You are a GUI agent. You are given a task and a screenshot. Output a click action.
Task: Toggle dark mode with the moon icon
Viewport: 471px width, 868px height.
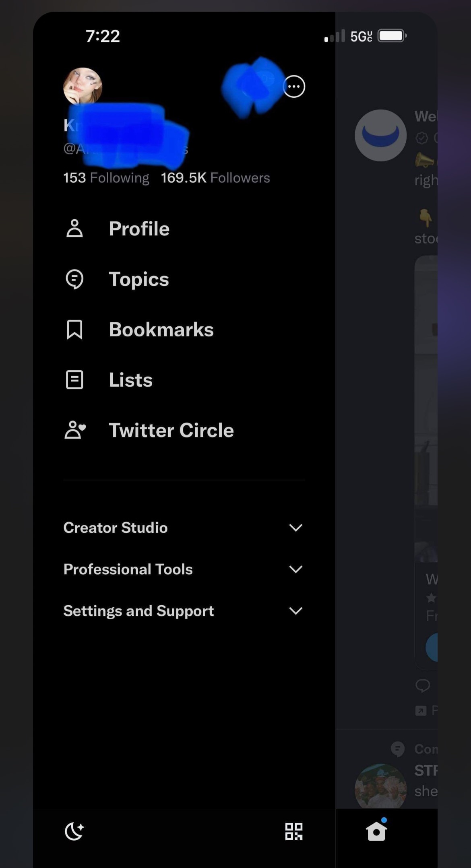[74, 831]
